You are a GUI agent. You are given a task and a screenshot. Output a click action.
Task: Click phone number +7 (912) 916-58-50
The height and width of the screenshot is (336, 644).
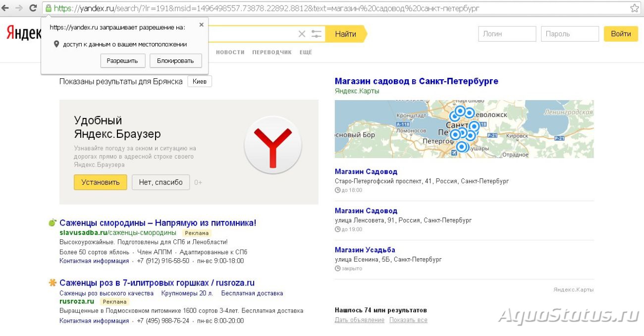(163, 261)
